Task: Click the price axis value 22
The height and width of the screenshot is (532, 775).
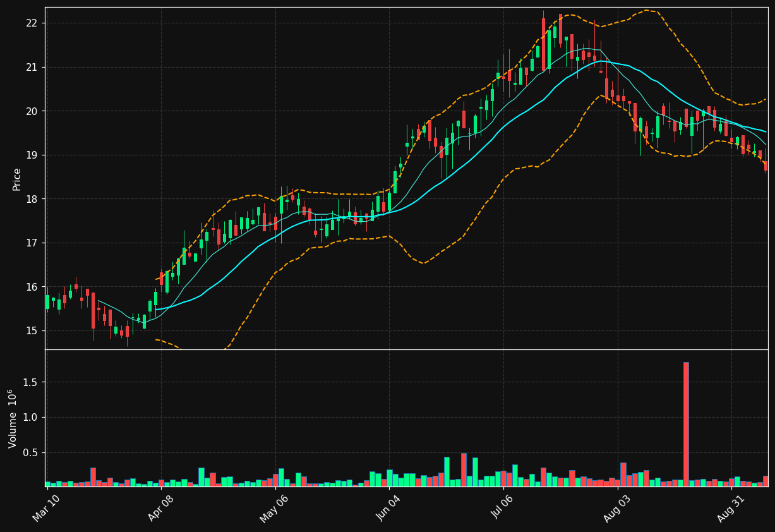Action: click(x=32, y=23)
